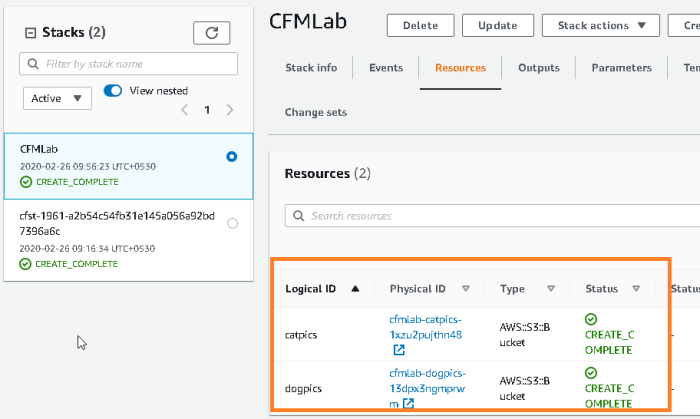Screen dimensions: 700x419
Task: Select the cfst-1961 stack radio button
Action: 232,224
